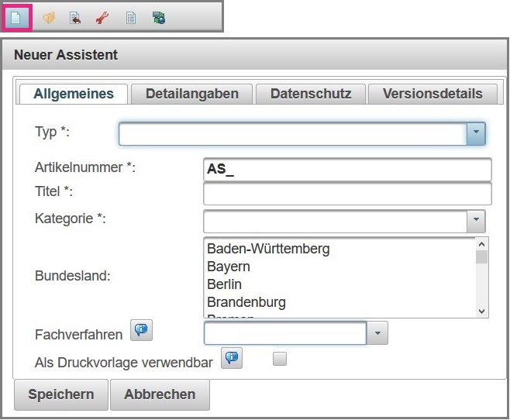Click Bundesland list scroll down arrow
Viewport: 510px width, 420px height.
click(x=481, y=311)
